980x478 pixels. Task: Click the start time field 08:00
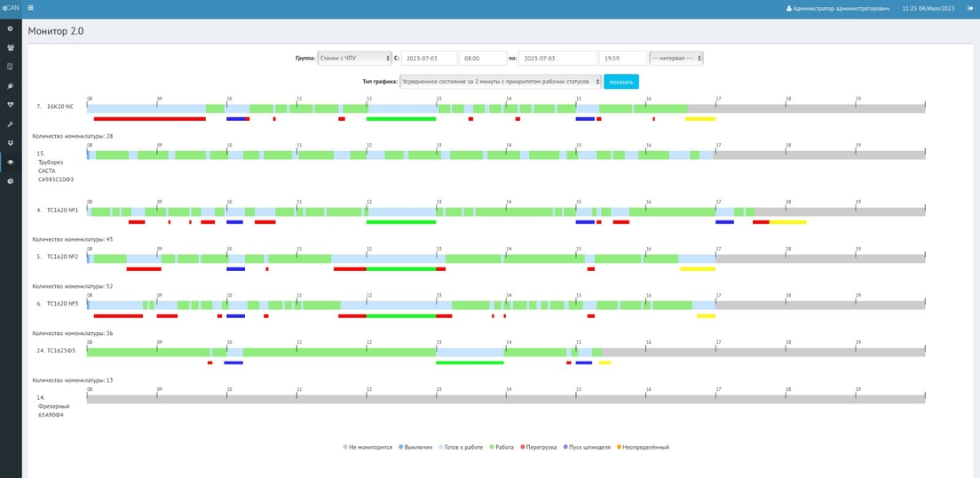[x=483, y=58]
